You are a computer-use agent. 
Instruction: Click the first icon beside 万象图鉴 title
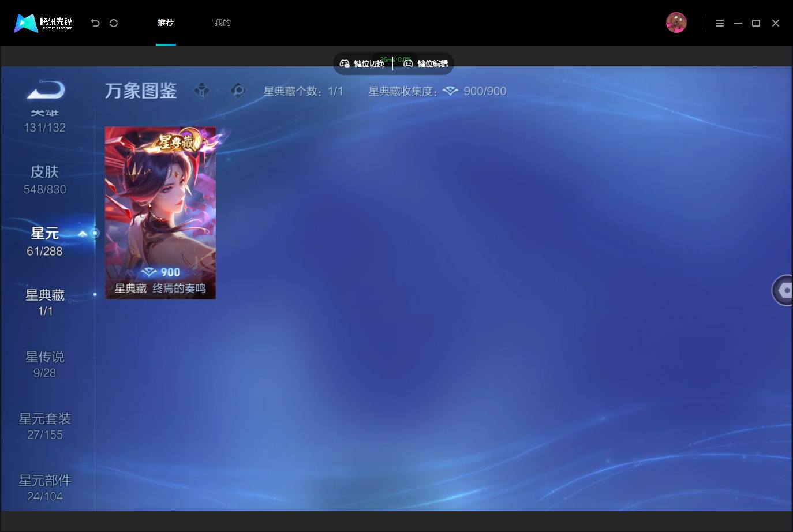(x=202, y=91)
